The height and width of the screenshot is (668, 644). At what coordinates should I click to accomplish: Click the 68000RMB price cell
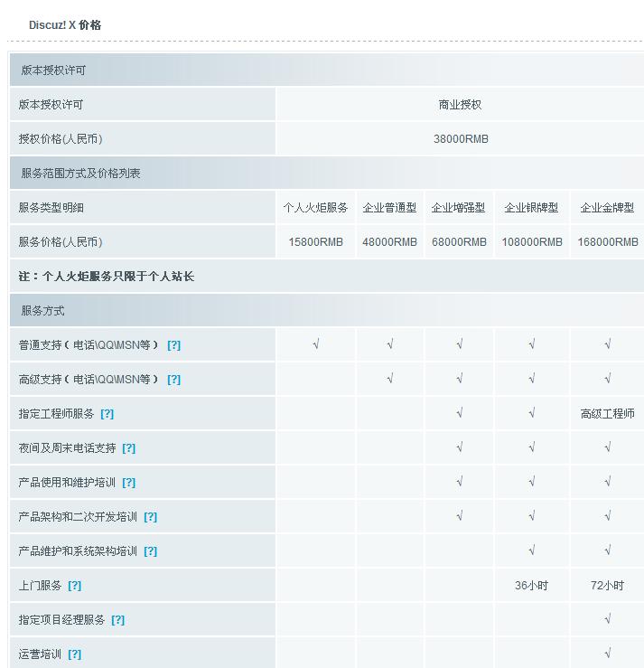(x=459, y=242)
